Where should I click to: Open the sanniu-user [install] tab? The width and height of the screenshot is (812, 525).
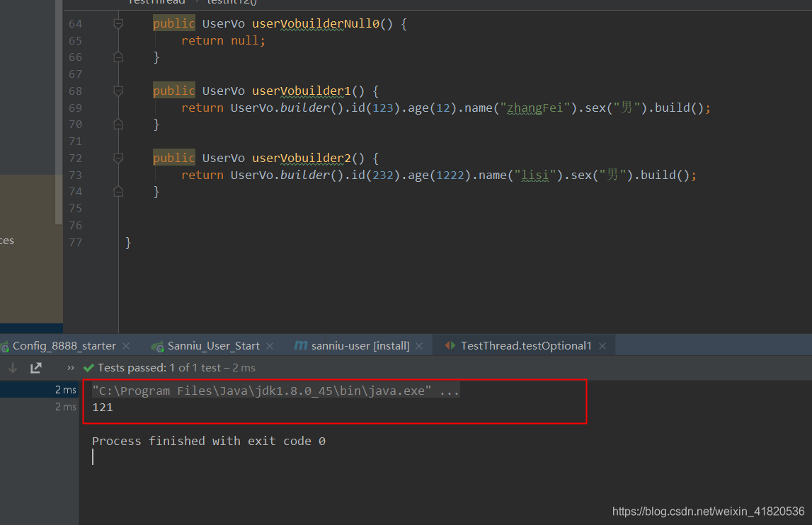[360, 346]
